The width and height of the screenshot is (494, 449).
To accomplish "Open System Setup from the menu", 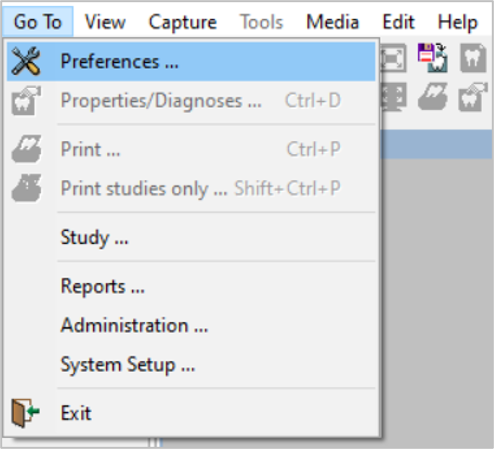I will 191,364.
